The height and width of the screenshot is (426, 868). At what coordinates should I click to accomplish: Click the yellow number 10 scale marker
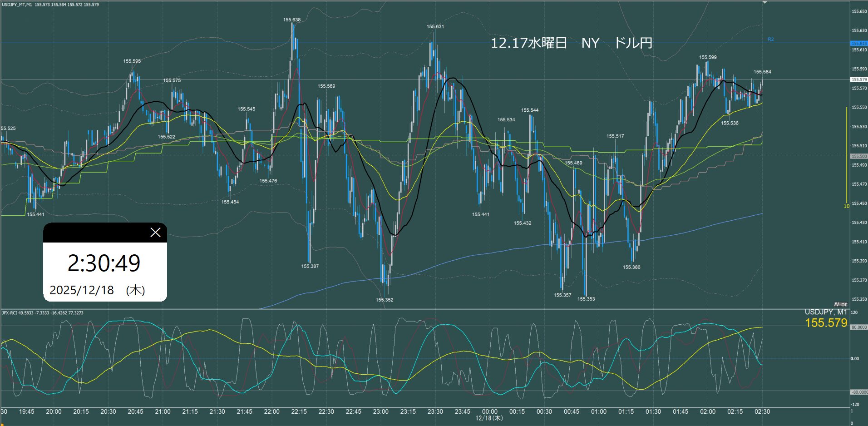tap(846, 206)
